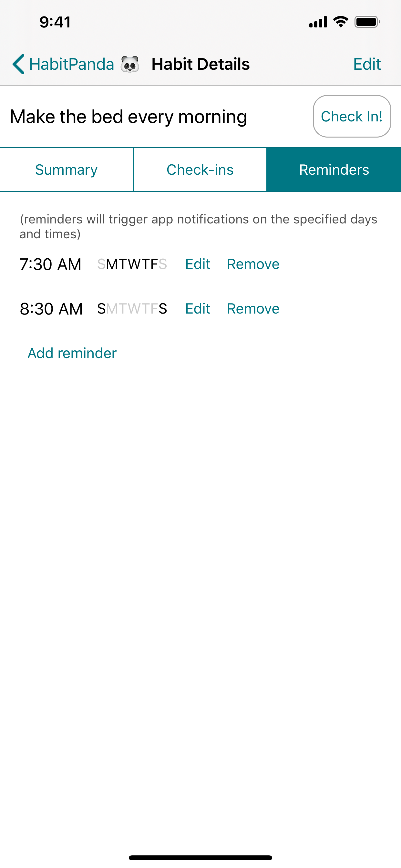This screenshot has height=868, width=401.
Task: Select the Reminders tab
Action: coord(334,170)
